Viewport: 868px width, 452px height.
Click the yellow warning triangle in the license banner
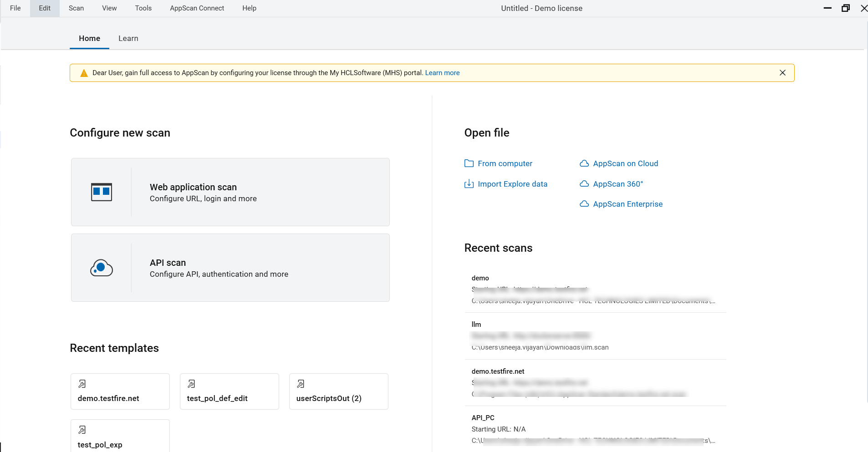[84, 73]
